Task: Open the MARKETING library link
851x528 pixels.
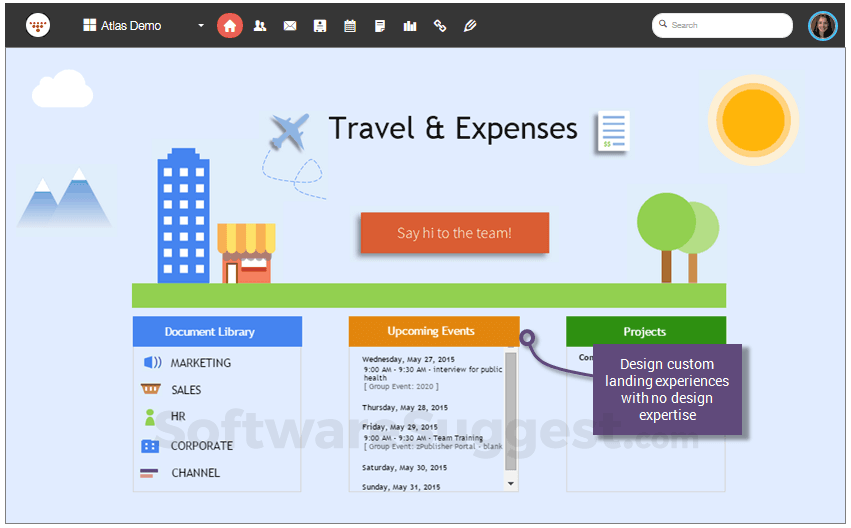Action: click(x=201, y=362)
